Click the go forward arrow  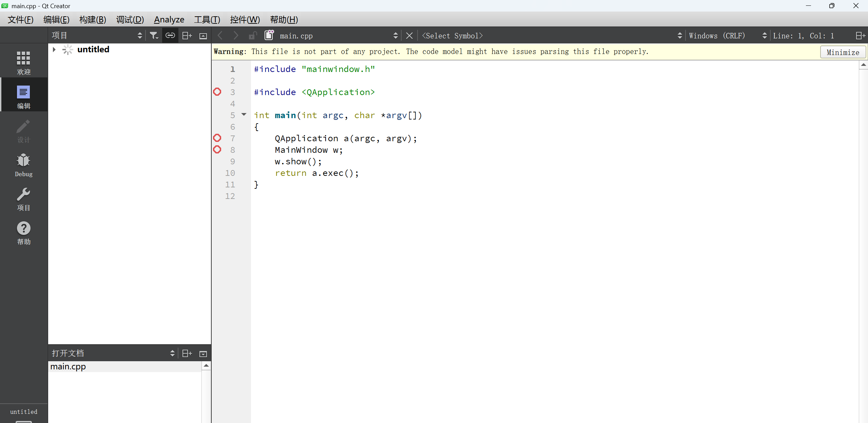(x=236, y=36)
